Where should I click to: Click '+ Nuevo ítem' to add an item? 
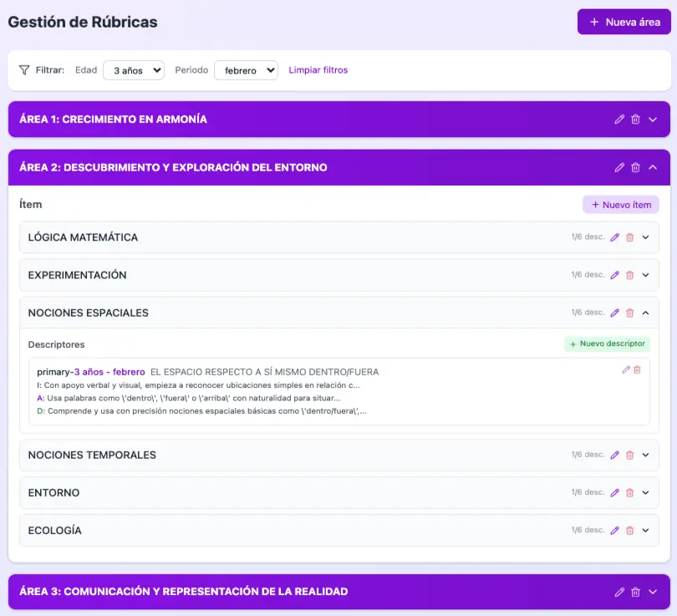(620, 204)
